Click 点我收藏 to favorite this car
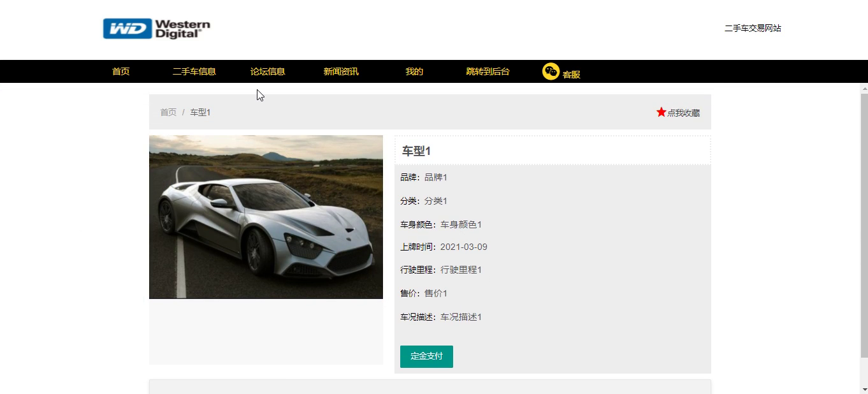 [683, 113]
